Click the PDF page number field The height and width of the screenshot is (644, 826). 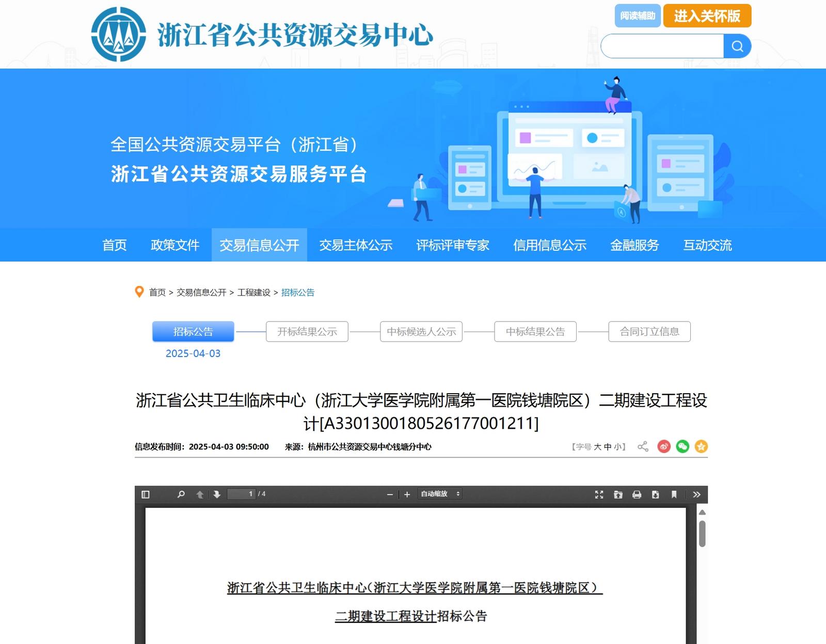(x=242, y=494)
